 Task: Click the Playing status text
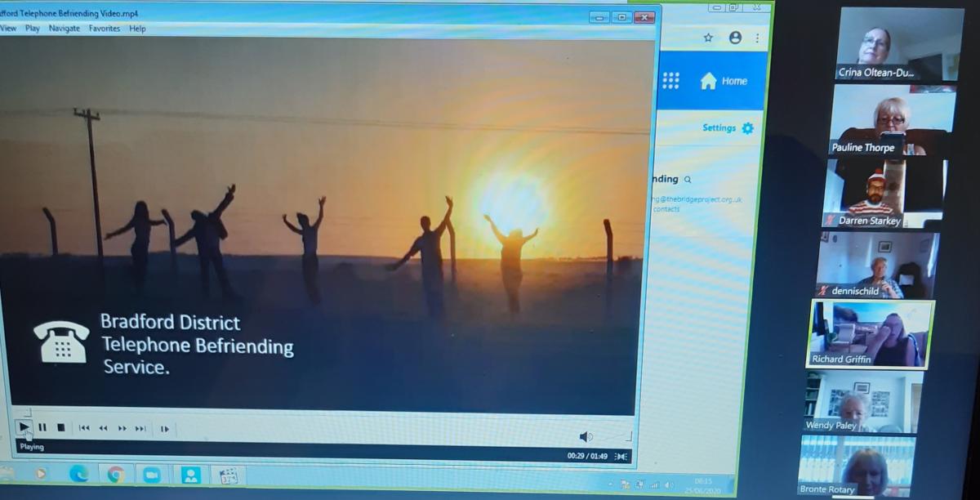[x=32, y=447]
